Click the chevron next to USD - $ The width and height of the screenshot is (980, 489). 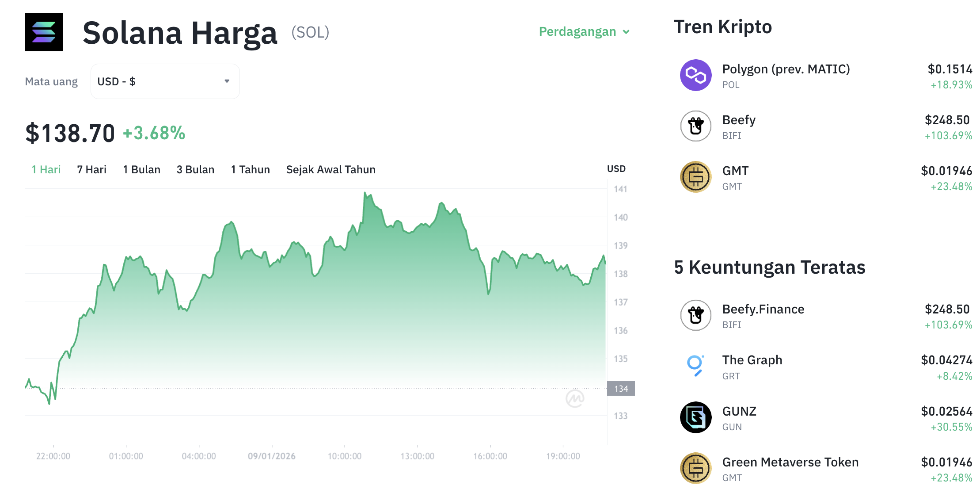coord(227,81)
